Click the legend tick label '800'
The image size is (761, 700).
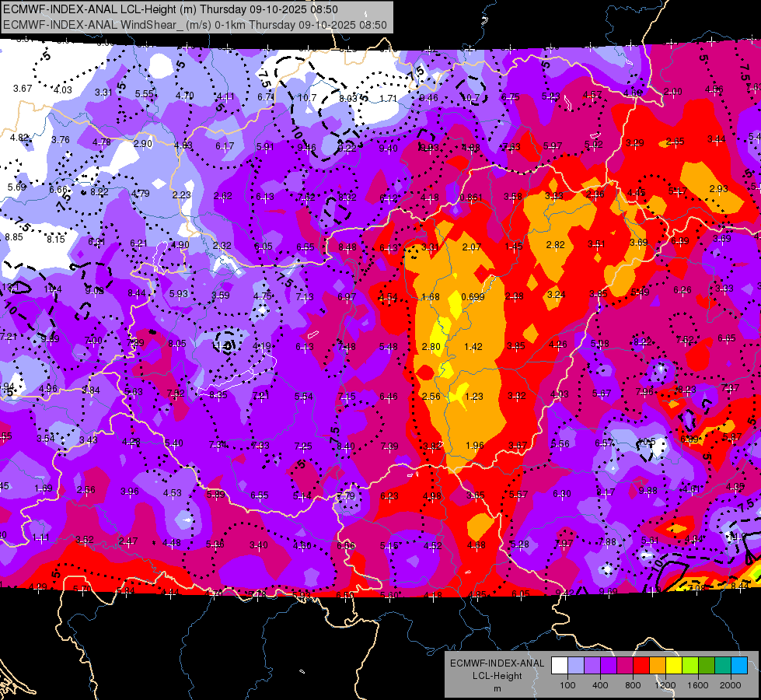633,685
